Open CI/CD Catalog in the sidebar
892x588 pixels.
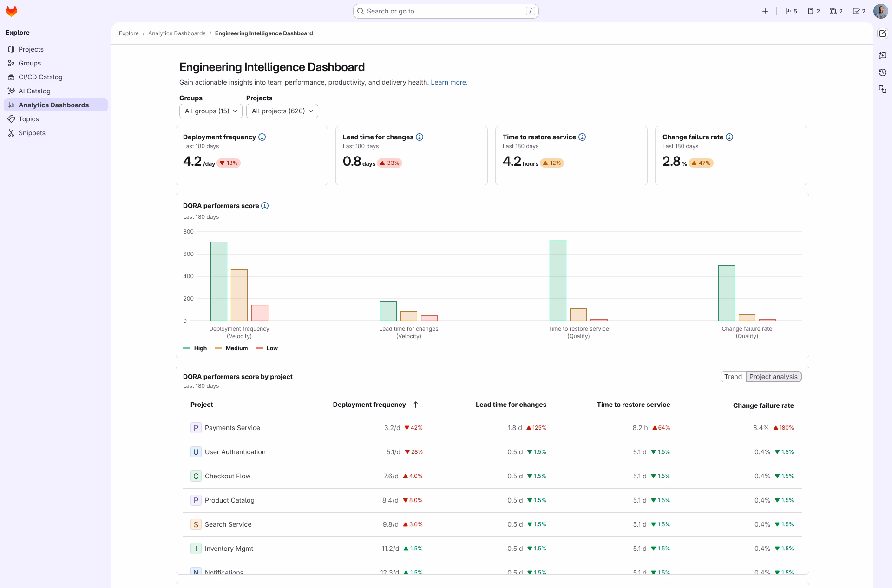(56, 77)
